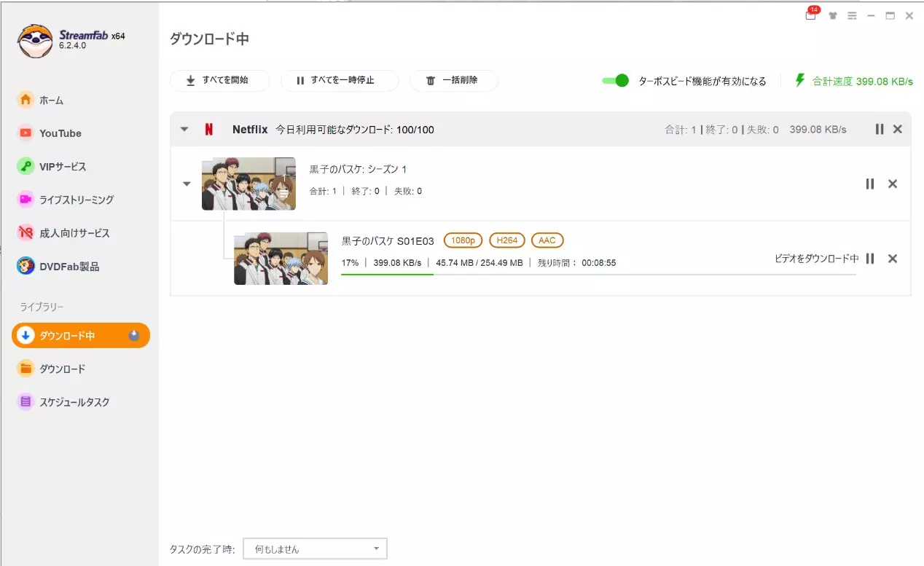Click the Season 1 thumbnail
Viewport: 924px width, 566px height.
click(248, 184)
